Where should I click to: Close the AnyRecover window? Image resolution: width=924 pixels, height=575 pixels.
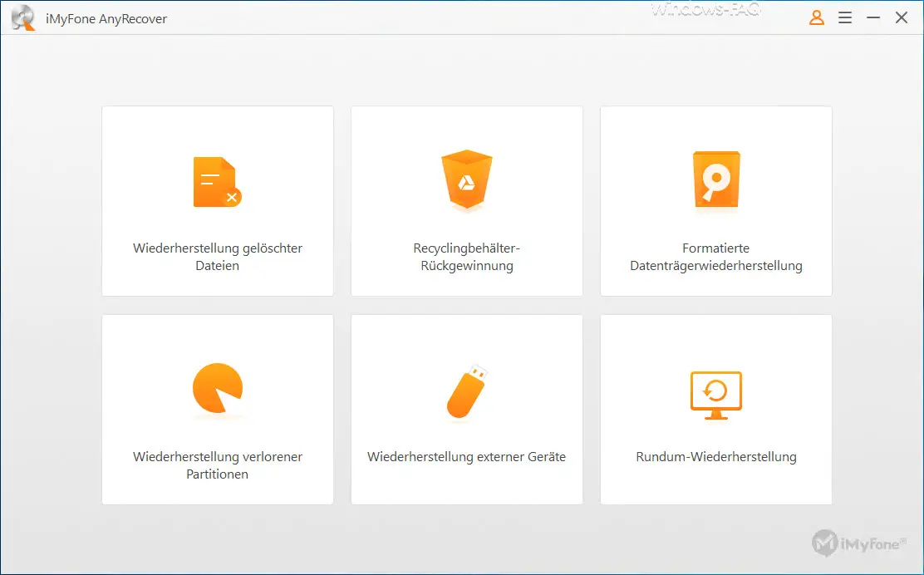[x=902, y=17]
